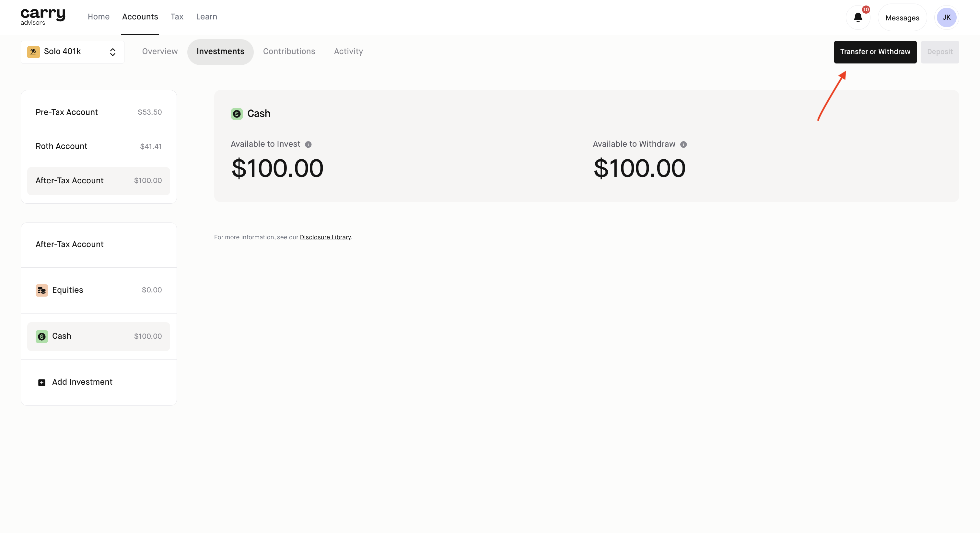This screenshot has width=980, height=533.
Task: Navigate to Learn in top navigation
Action: [x=206, y=17]
